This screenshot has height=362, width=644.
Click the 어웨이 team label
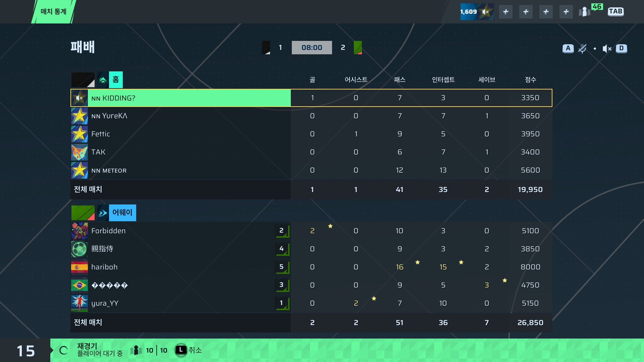coord(122,213)
